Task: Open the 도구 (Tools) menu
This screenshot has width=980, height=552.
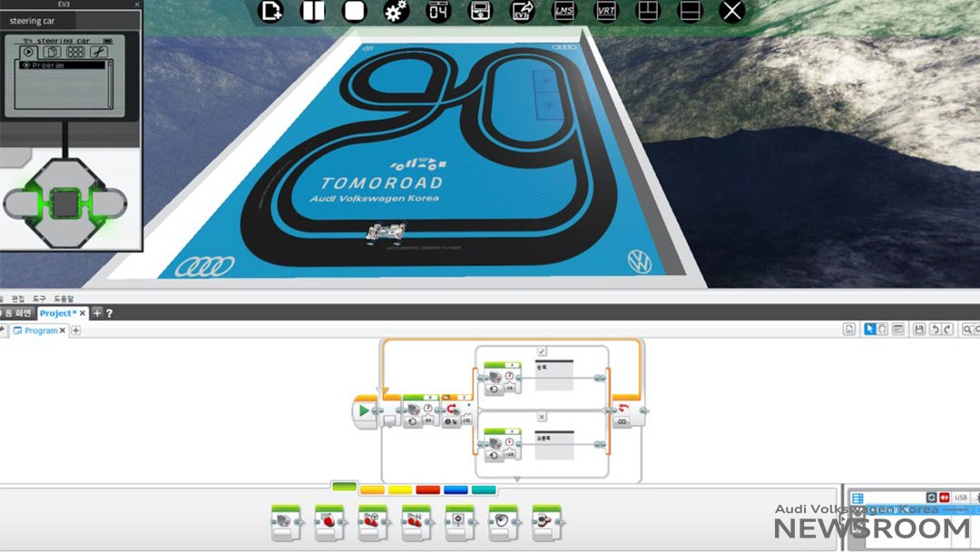Action: click(x=39, y=299)
